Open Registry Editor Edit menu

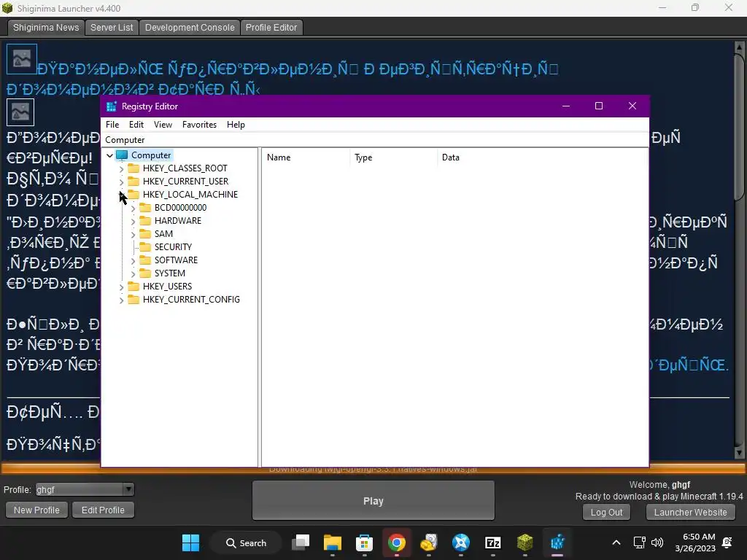pos(136,125)
